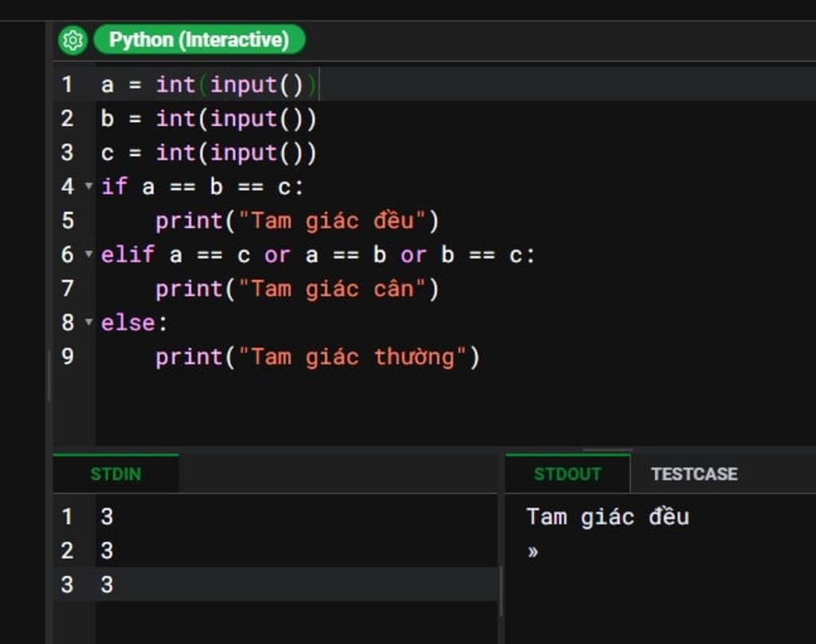Collapse the if block on line 4

coord(89,186)
